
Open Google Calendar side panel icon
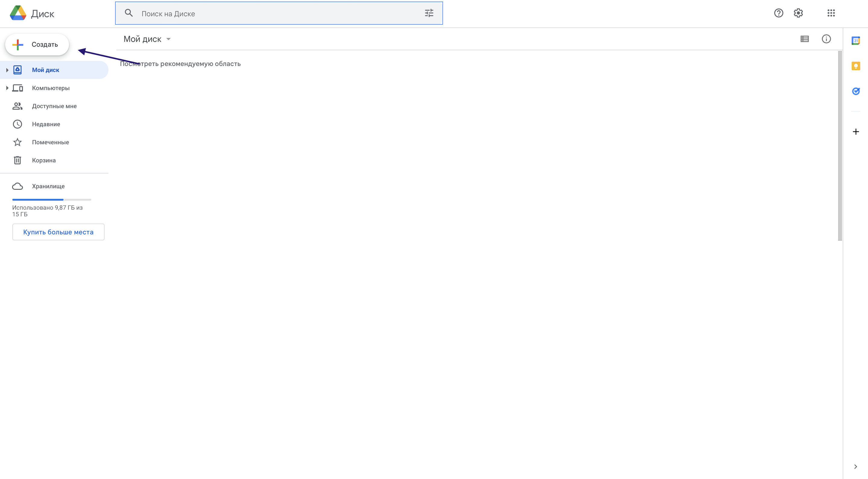tap(856, 40)
